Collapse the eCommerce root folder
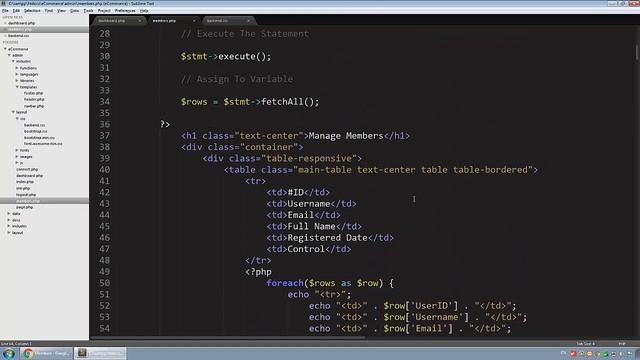Viewport: 640px width, 360px height. 5,49
